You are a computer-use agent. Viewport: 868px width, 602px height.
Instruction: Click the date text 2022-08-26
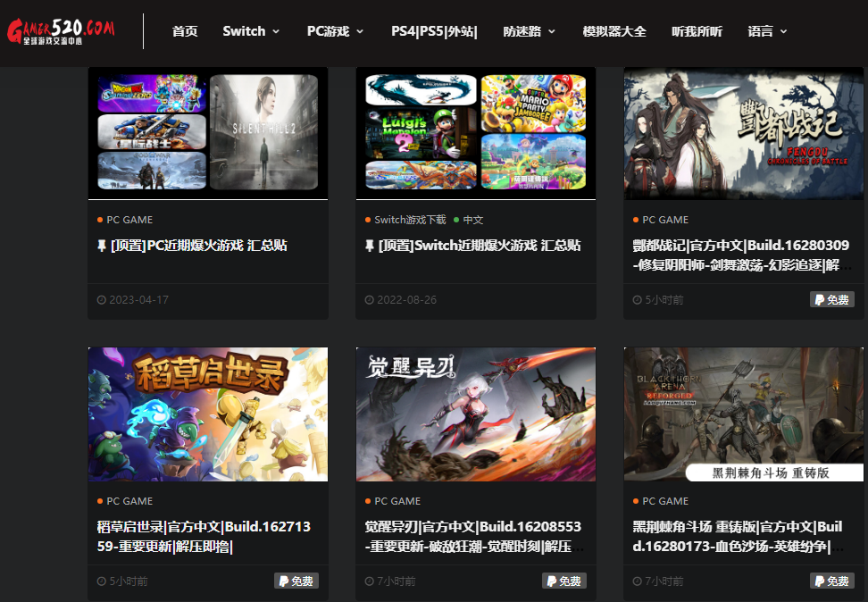tap(407, 300)
